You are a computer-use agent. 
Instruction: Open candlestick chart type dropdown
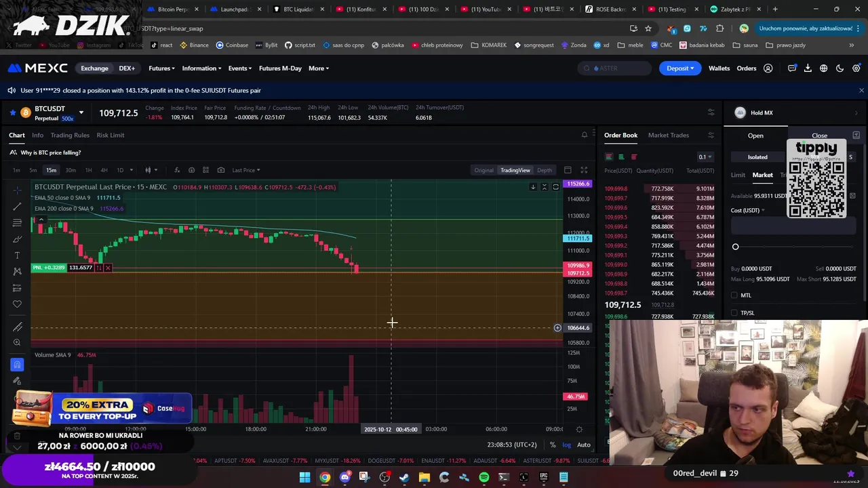pyautogui.click(x=151, y=170)
